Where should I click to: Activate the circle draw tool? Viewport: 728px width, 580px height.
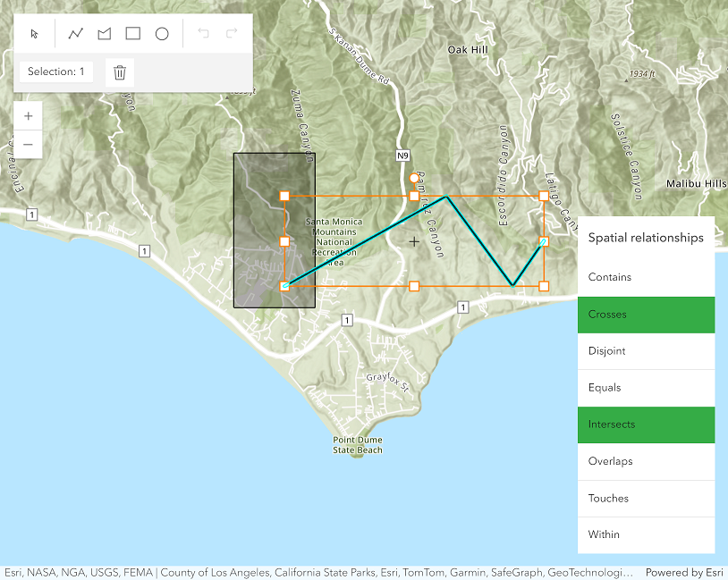click(x=162, y=34)
